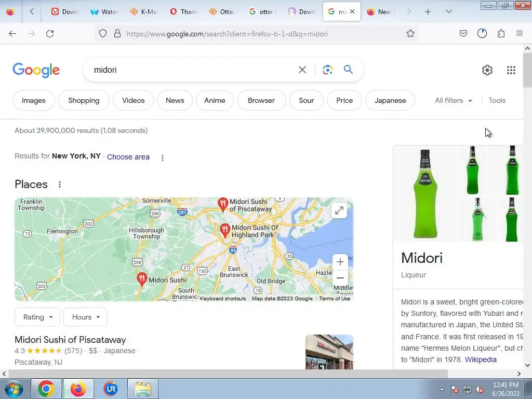The image size is (532, 399).
Task: Zoom out on the map
Action: pos(340,278)
